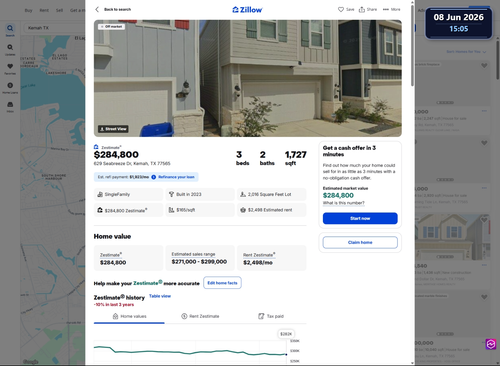Click the scroll-down arrow under listing scrollbar
Viewport: 500px width, 366px height.
412,363
